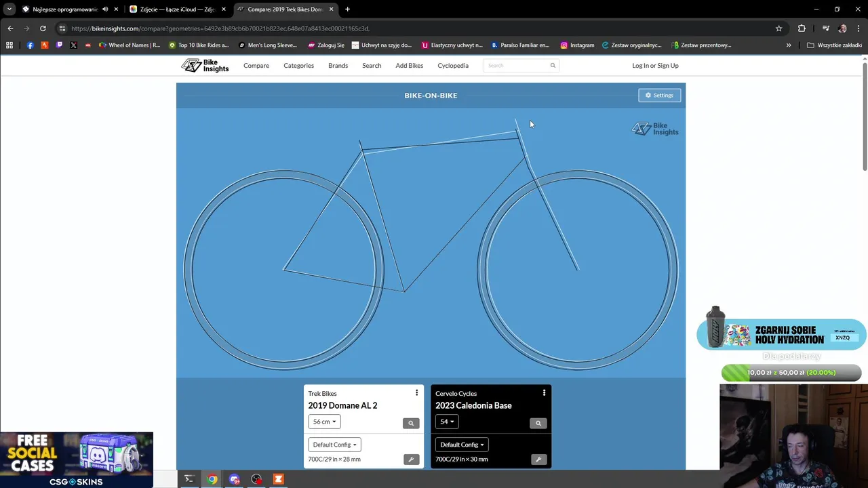868x488 pixels.
Task: Open kebab menu on Trek Domane card
Action: pyautogui.click(x=416, y=393)
